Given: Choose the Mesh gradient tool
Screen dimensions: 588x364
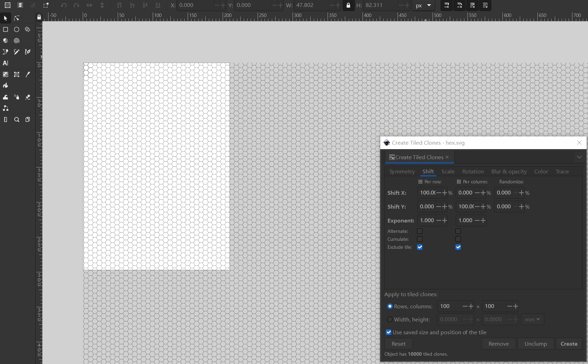Looking at the screenshot, I should point(17,74).
